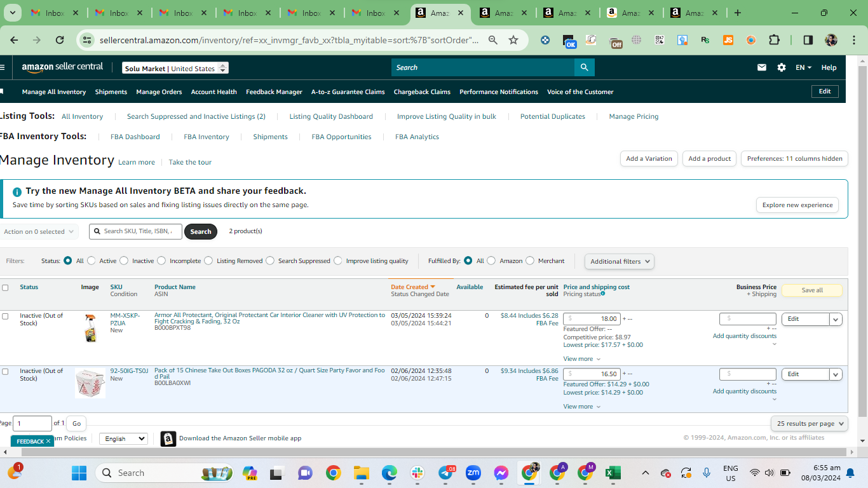Open Telegram from the taskbar

447,473
